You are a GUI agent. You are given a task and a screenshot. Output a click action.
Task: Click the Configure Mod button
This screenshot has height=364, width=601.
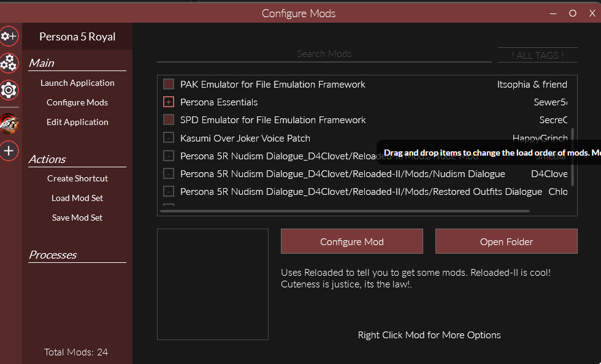(x=352, y=241)
